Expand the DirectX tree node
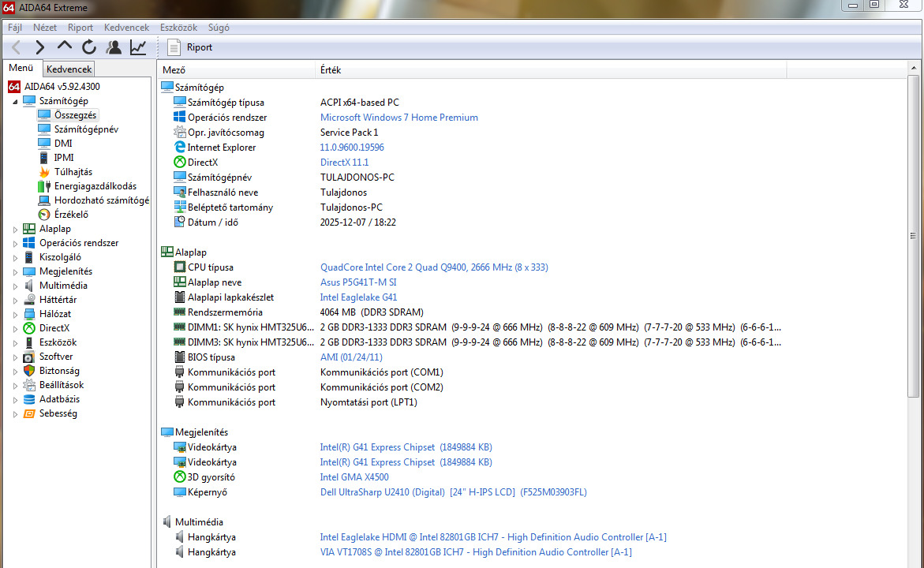Viewport: 924px width, 568px height. coord(15,328)
